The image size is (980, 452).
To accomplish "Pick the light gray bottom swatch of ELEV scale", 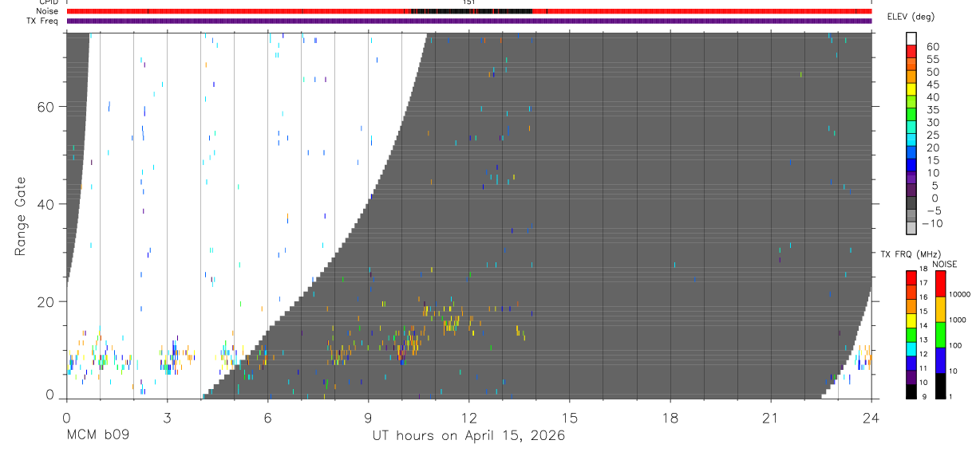I will tap(911, 229).
